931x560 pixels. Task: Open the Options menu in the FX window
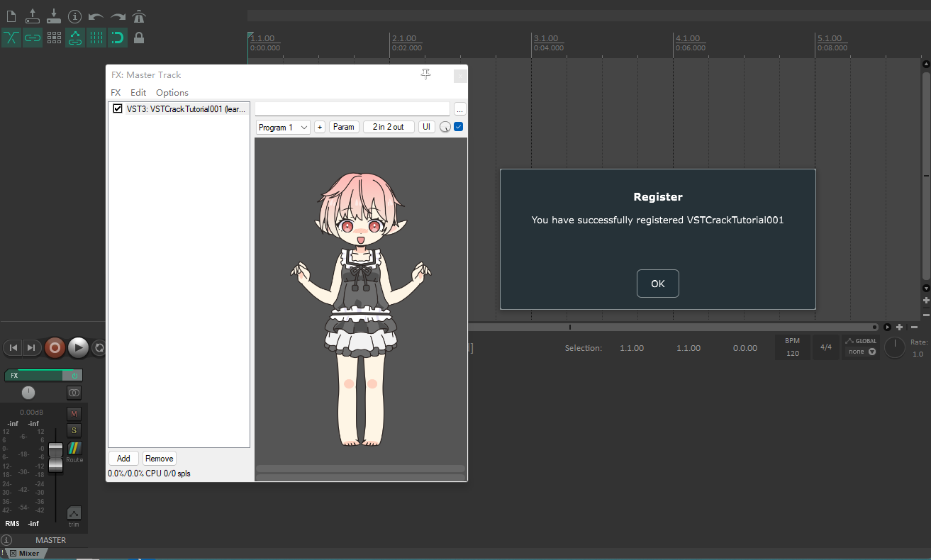(172, 92)
